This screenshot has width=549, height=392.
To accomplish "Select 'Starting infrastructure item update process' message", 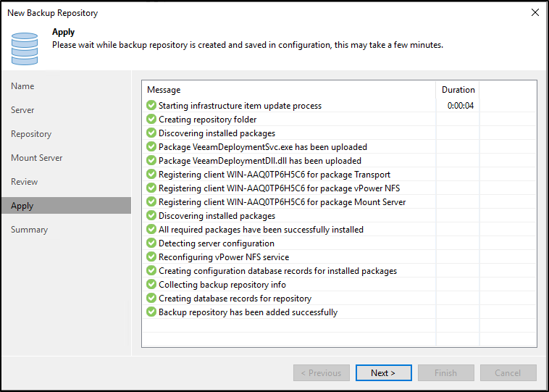I will [240, 106].
